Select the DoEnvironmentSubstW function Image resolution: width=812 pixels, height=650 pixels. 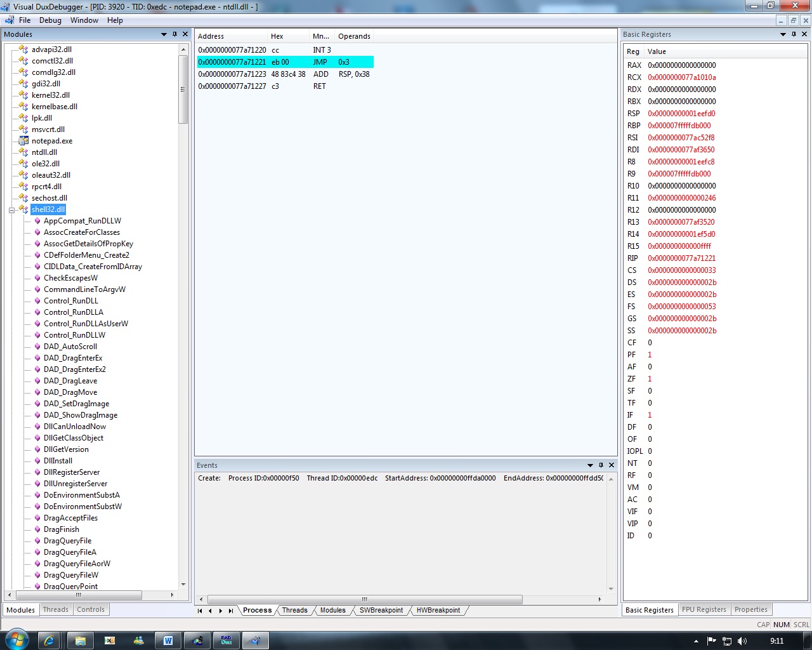point(82,507)
